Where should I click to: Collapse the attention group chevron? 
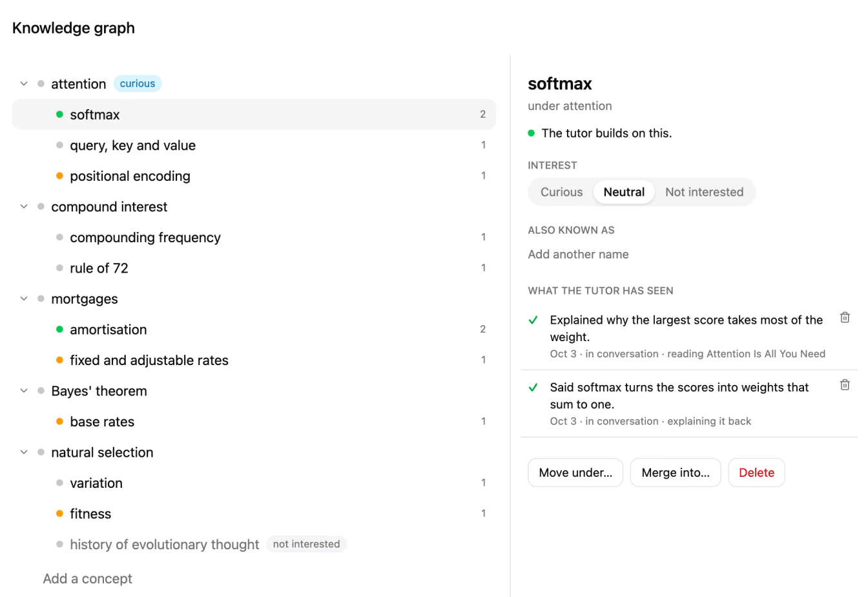click(x=24, y=84)
